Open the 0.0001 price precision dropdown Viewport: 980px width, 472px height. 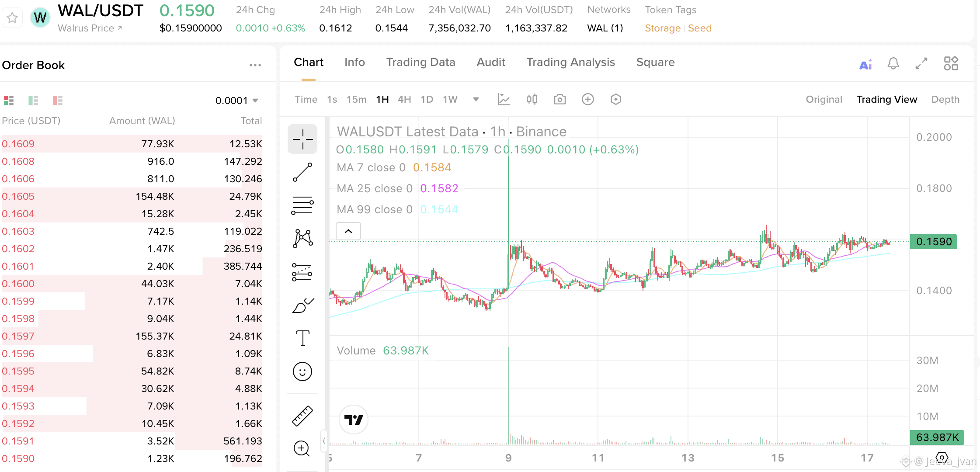pos(237,101)
